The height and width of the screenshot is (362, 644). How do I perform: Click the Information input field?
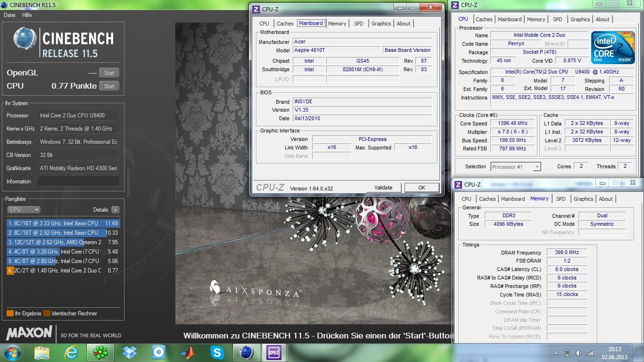point(78,181)
